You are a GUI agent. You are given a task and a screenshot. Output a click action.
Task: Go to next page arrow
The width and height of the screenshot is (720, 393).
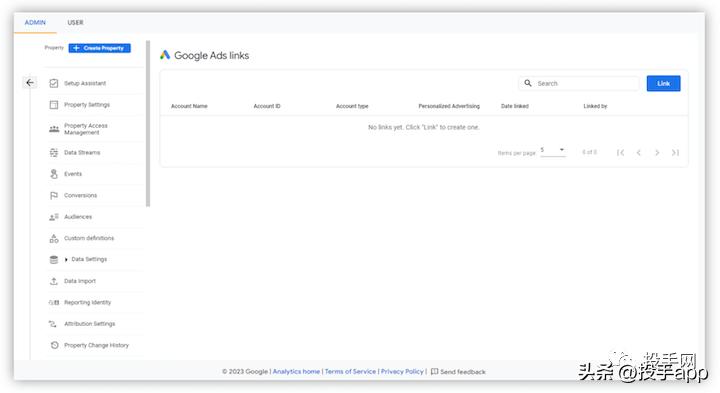pos(657,152)
